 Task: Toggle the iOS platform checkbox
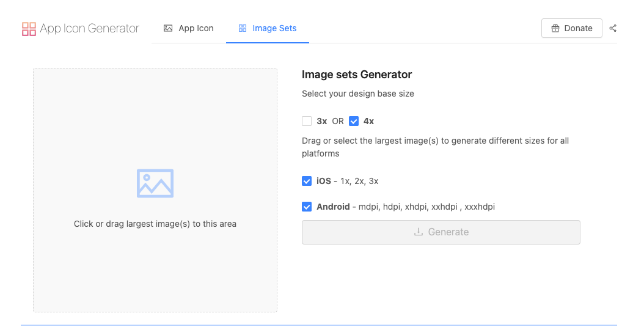click(307, 182)
